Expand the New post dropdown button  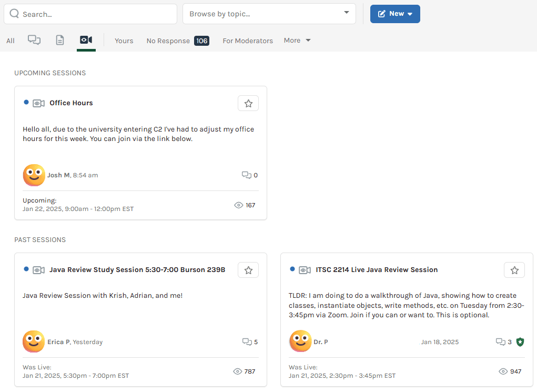coord(395,14)
